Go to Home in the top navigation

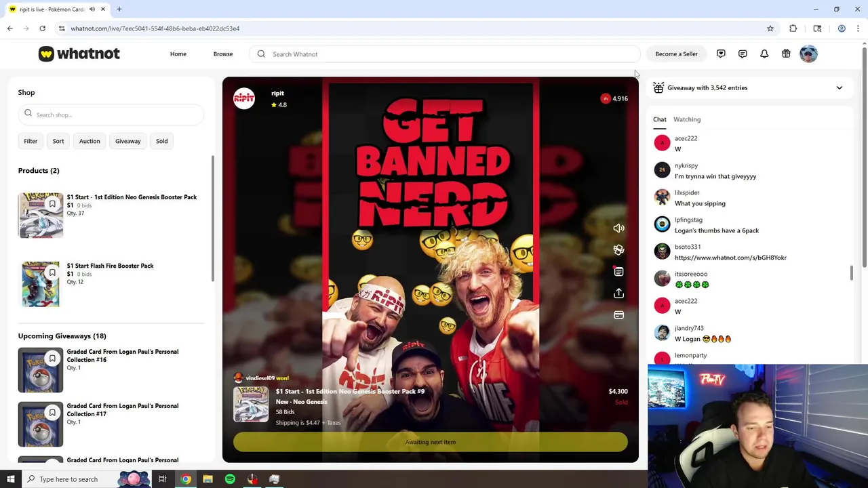pyautogui.click(x=178, y=54)
